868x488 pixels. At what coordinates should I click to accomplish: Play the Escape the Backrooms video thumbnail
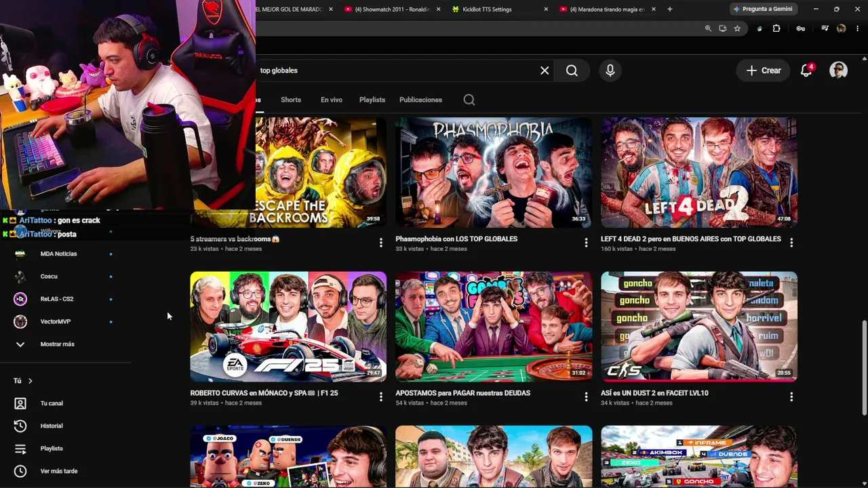[321, 172]
